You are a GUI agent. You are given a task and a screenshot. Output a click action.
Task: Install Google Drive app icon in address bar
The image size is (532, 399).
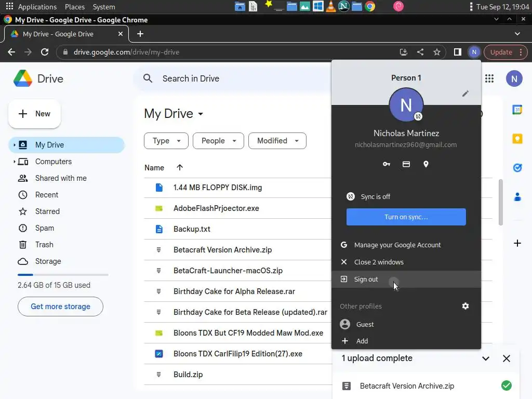click(403, 52)
